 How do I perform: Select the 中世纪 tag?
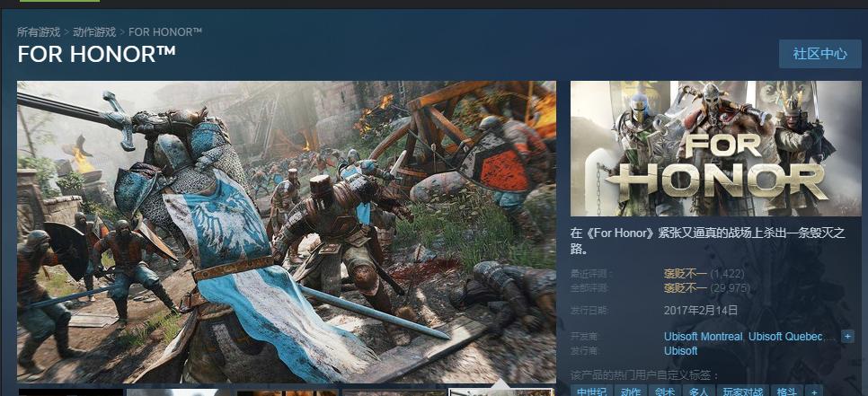click(592, 391)
